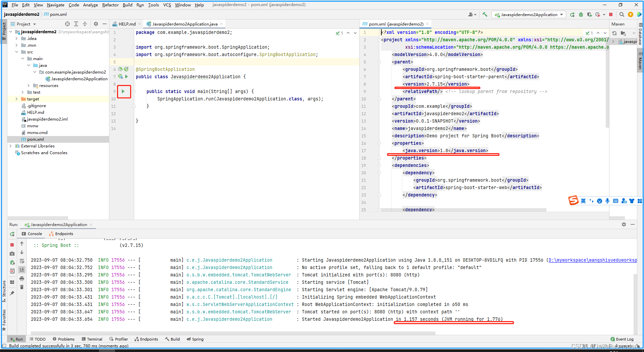
Task: Open run configuration dropdown Javaspiderdemo2Application
Action: point(529,14)
